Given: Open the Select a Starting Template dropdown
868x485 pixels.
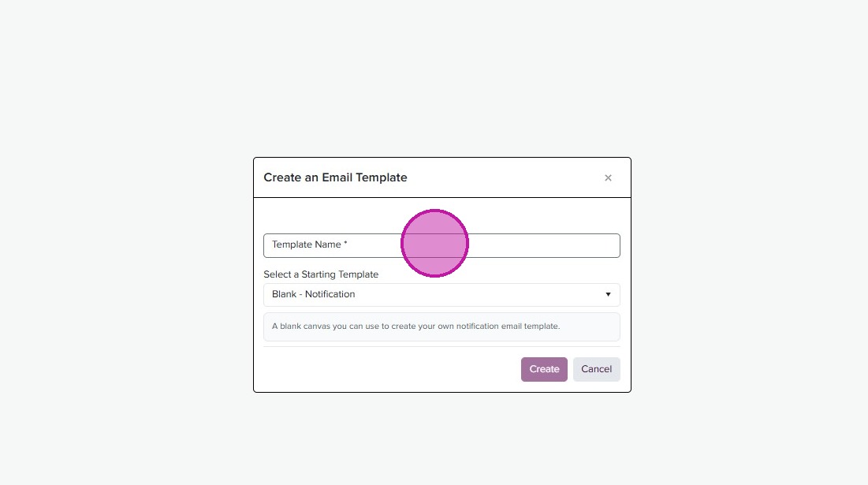Looking at the screenshot, I should pos(441,294).
